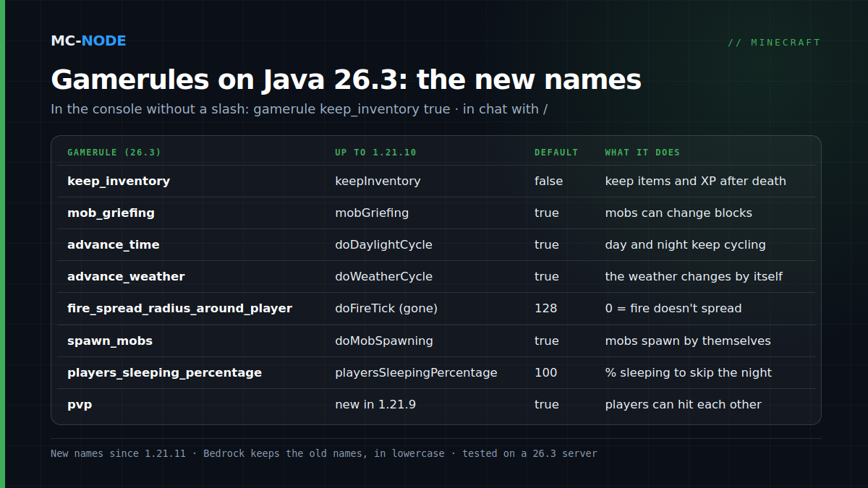
Task: Click the true default in mob_griefing row
Action: coord(547,213)
